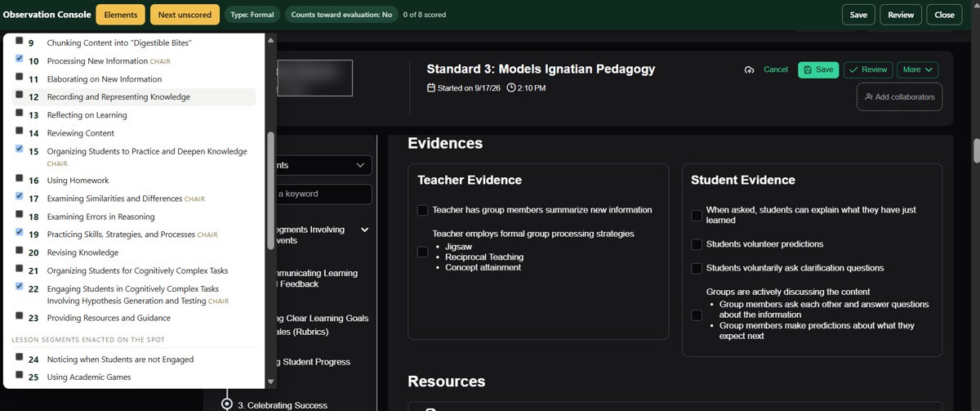Uncheck element 15 Organizing Students to Practice
980x411 pixels.
click(x=20, y=150)
